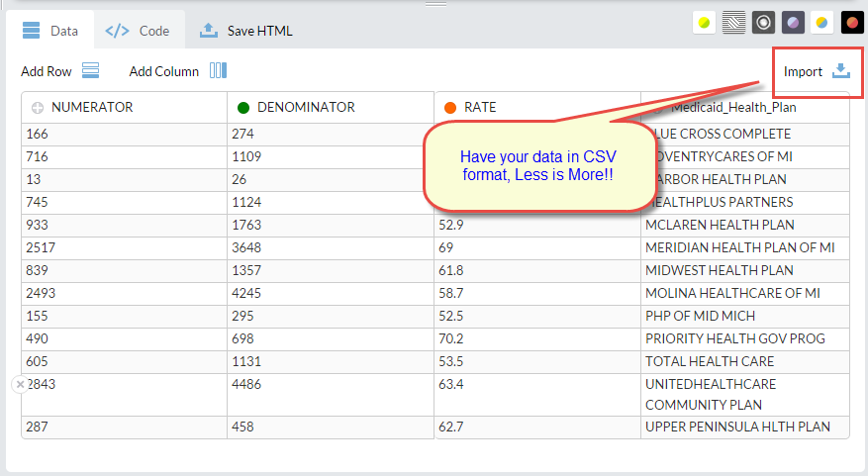Click the gray plus circle beside NUMERATOR
This screenshot has width=868, height=476.
pos(37,108)
